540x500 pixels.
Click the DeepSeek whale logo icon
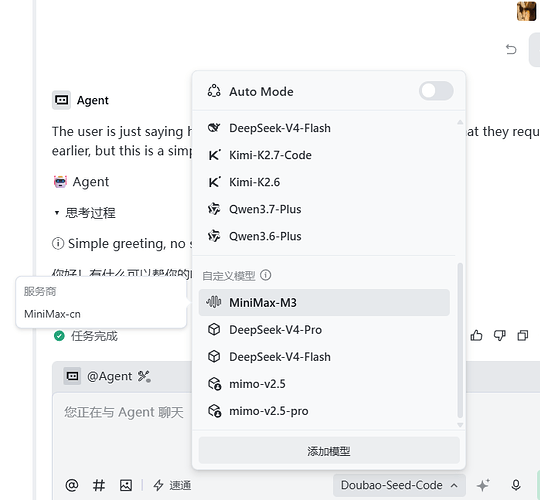(214, 128)
